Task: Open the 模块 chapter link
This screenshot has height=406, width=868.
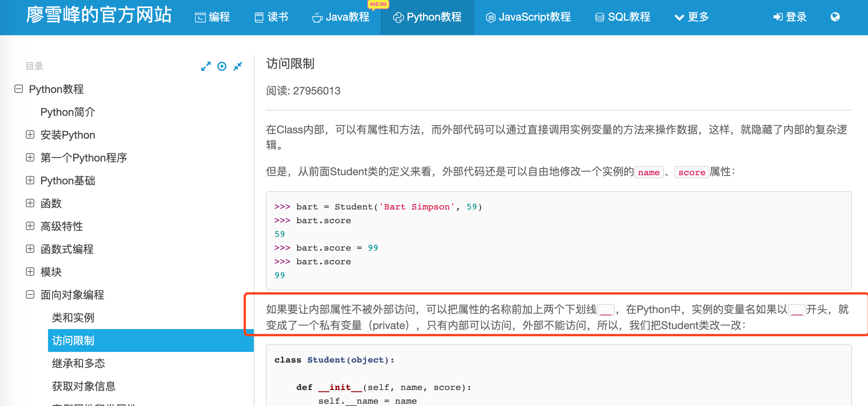Action: [x=51, y=272]
